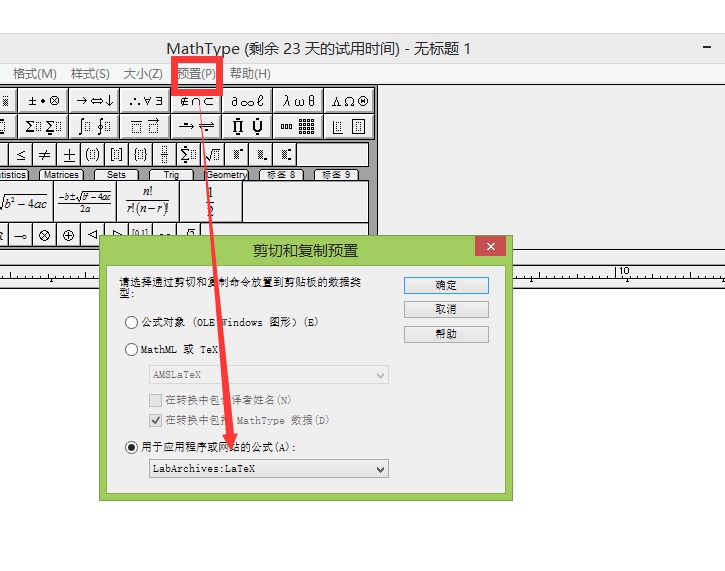This screenshot has height=571, width=725.
Task: Switch to the Geometry tab
Action: pyautogui.click(x=227, y=175)
